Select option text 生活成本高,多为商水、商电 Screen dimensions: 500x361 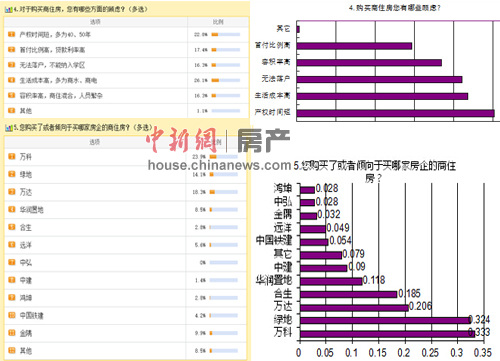point(58,80)
